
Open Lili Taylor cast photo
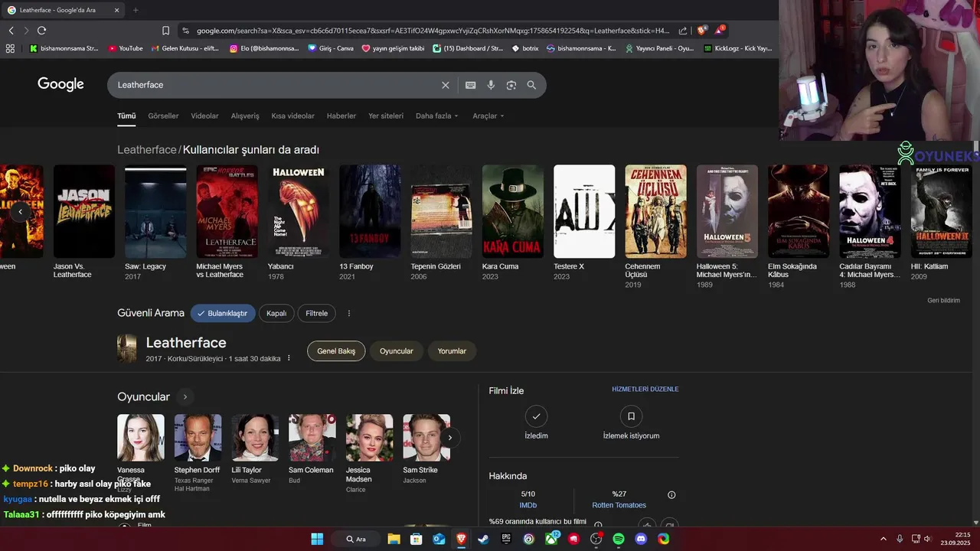255,438
